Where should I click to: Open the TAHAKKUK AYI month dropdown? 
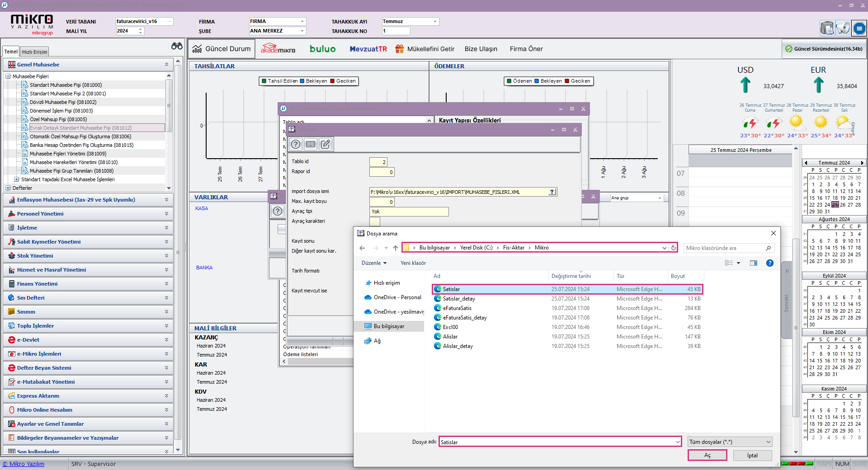[x=435, y=21]
